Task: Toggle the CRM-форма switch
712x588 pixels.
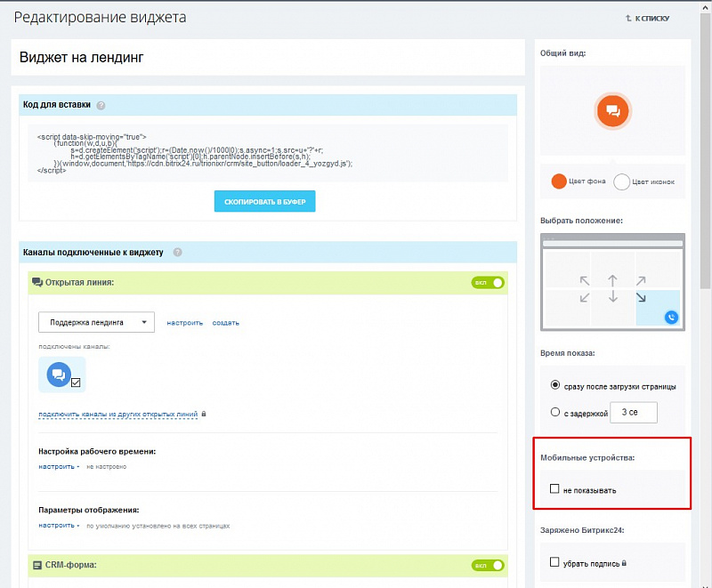Action: click(488, 565)
